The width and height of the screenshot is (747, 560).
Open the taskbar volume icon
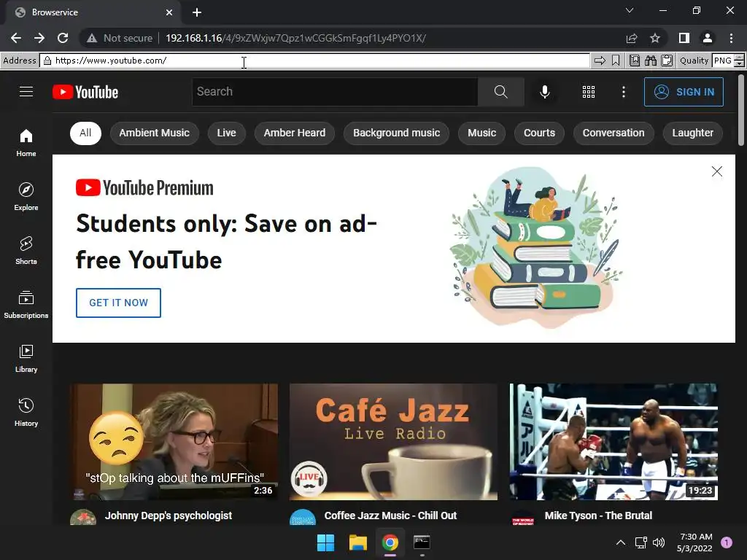coord(659,542)
